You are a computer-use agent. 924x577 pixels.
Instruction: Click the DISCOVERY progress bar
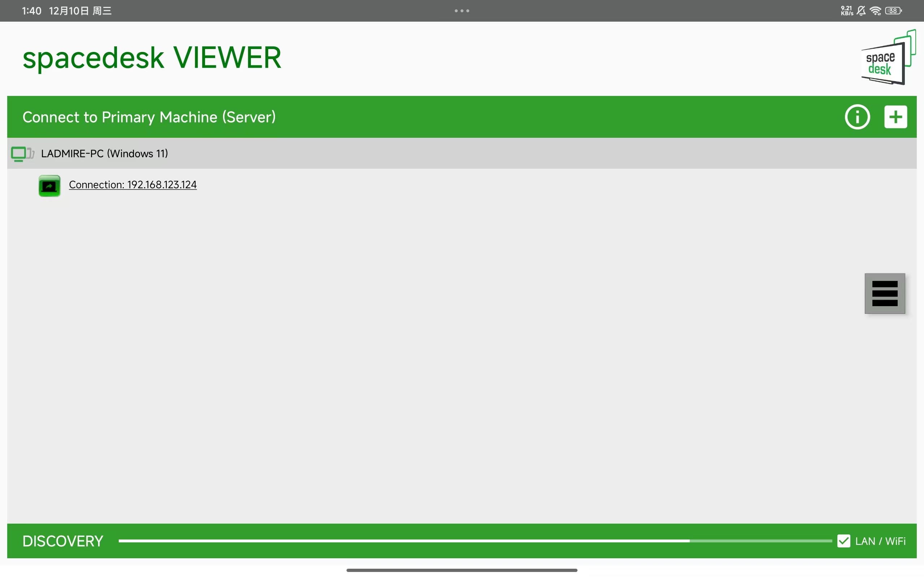click(x=475, y=541)
